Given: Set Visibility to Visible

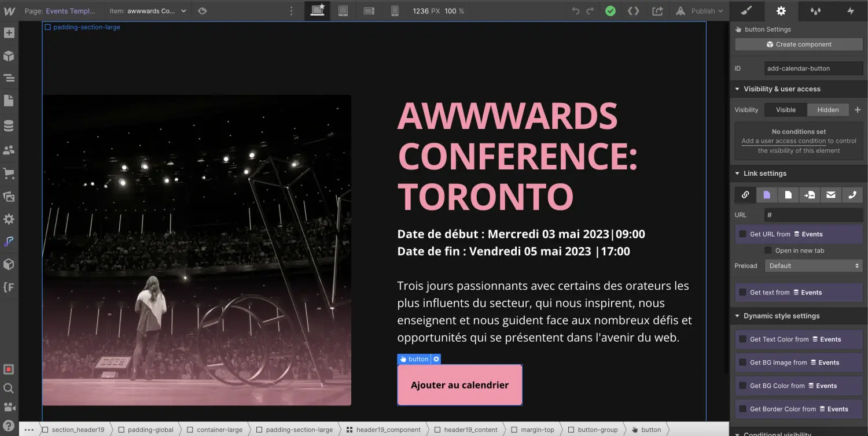Looking at the screenshot, I should tap(786, 110).
